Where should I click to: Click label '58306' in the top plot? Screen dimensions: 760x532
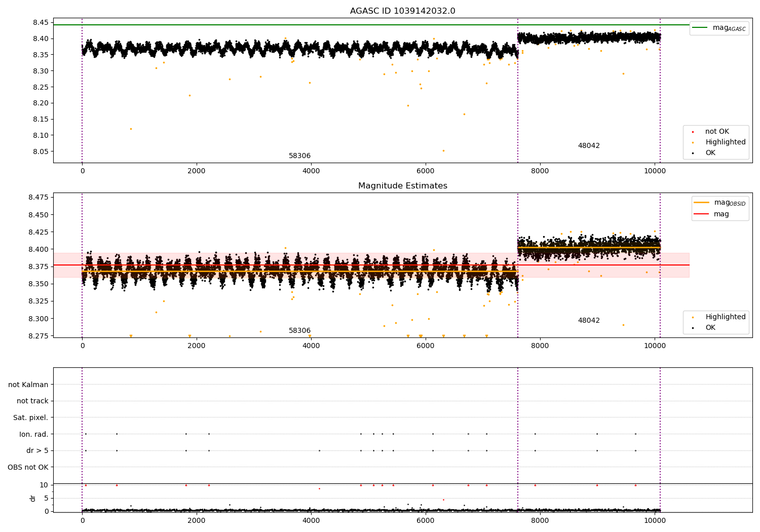[299, 156]
